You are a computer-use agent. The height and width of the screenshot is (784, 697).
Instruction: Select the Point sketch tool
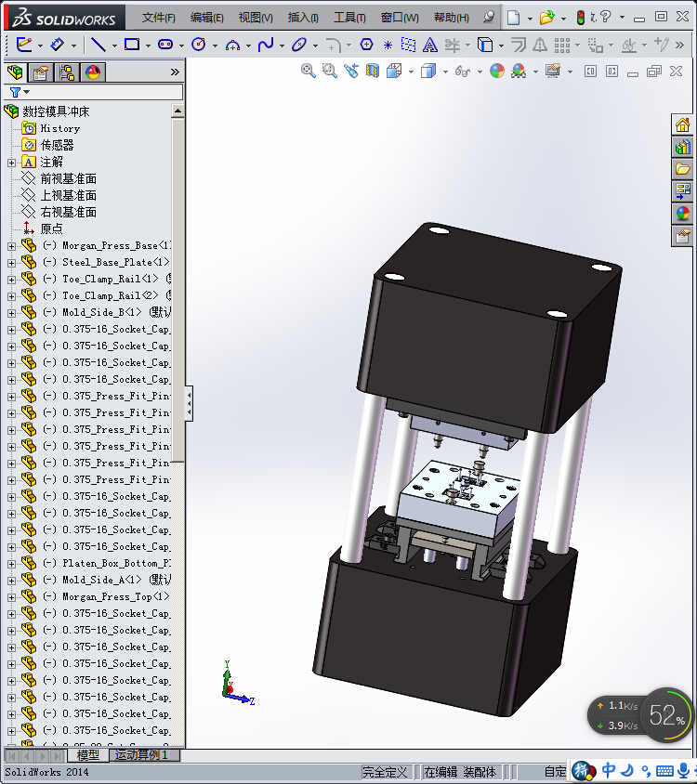[x=388, y=45]
